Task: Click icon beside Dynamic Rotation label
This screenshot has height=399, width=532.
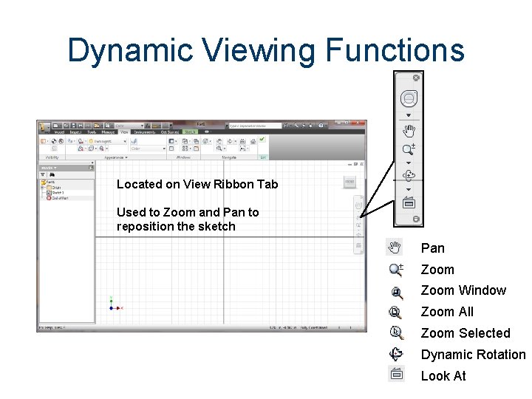Action: coord(396,354)
